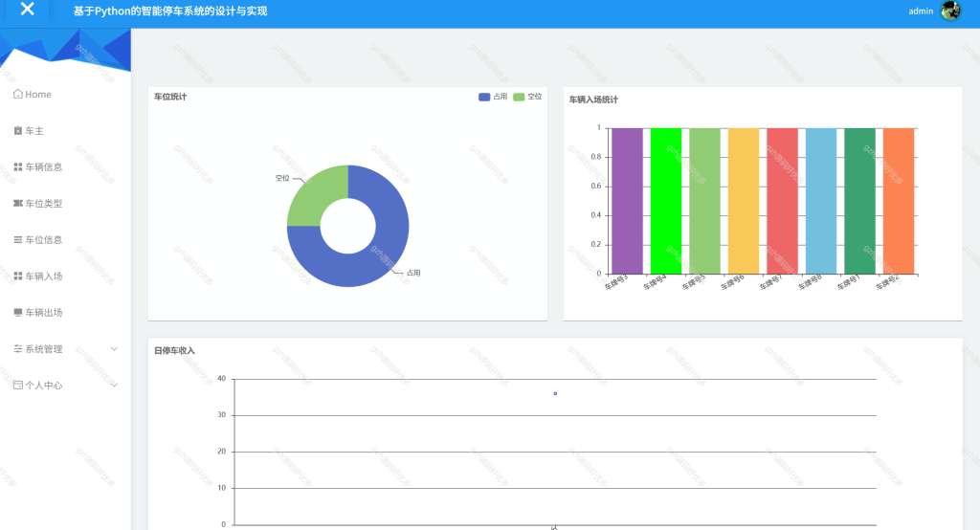Open the admin avatar picture

pos(950,11)
